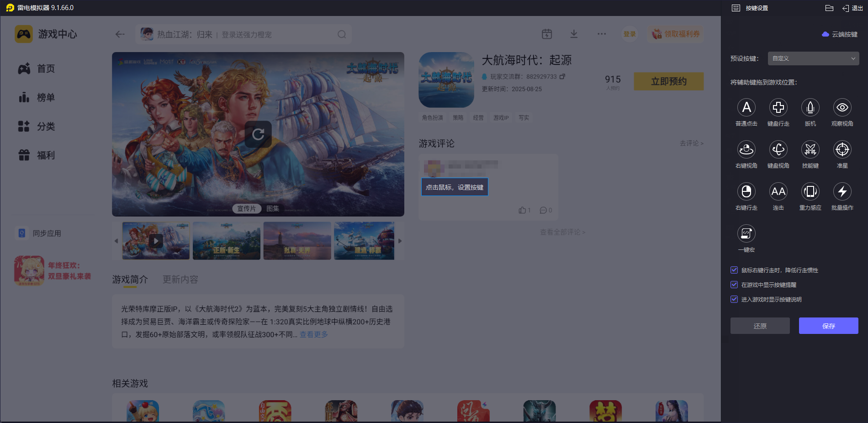
Task: Click the 还原 button
Action: (760, 326)
